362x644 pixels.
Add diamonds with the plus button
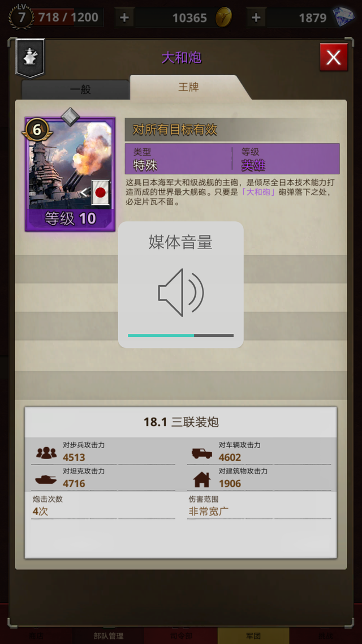pyautogui.click(x=256, y=18)
